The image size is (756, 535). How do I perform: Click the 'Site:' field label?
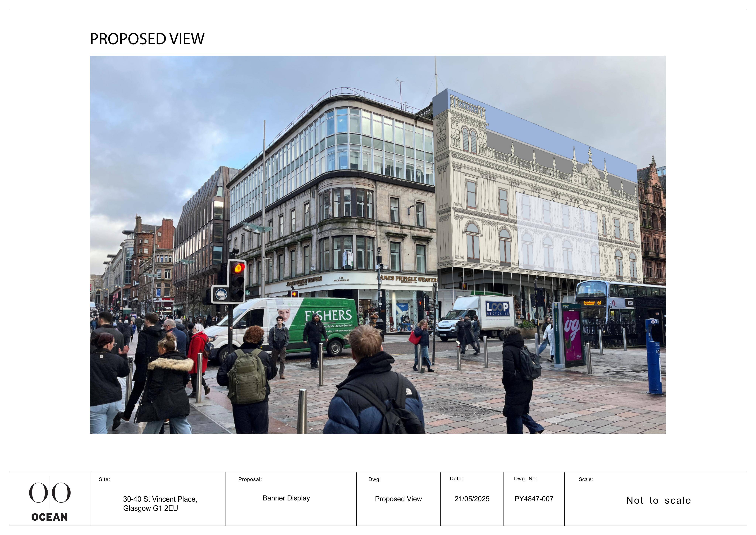(104, 479)
